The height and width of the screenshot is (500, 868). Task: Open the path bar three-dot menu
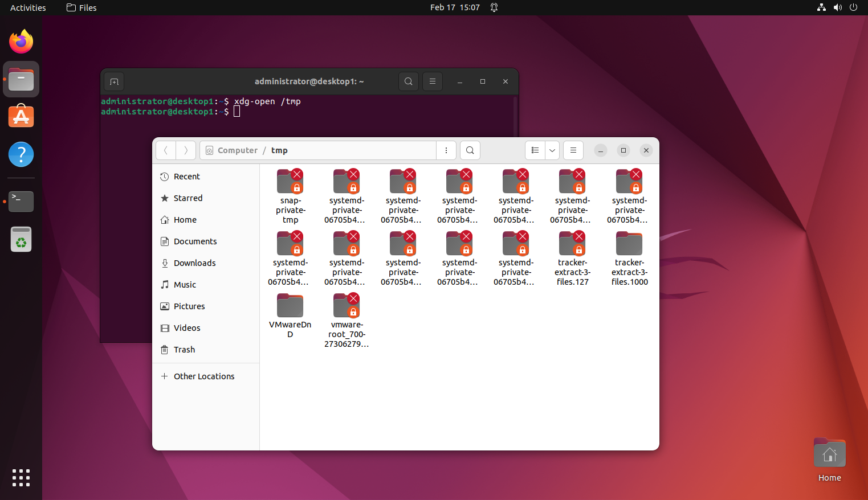[446, 150]
